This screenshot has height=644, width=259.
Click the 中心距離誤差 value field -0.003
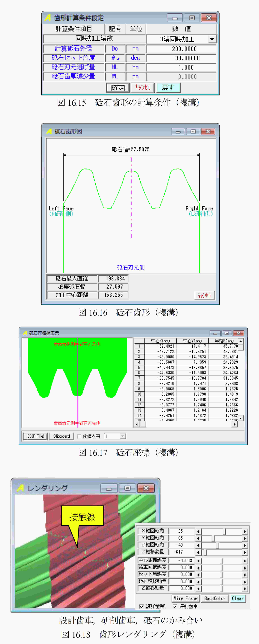coord(181,561)
